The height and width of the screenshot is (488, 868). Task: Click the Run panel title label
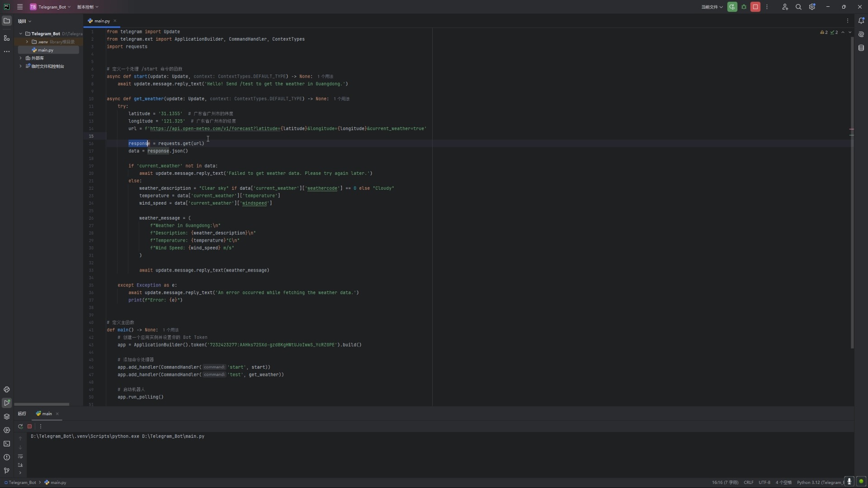coord(22,414)
